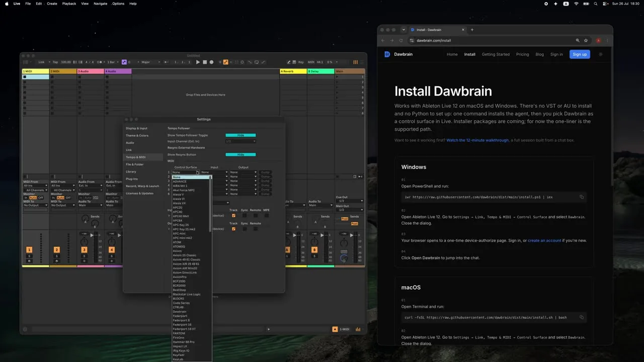Click the Watch the 12-minute walkthrough link
Screen dimensions: 644x362
coord(477,140)
